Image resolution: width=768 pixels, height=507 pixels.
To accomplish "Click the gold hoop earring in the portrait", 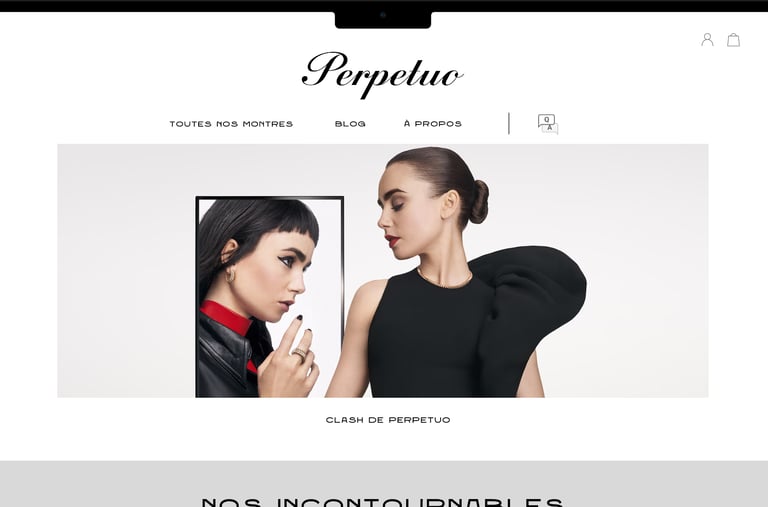I will coord(230,275).
